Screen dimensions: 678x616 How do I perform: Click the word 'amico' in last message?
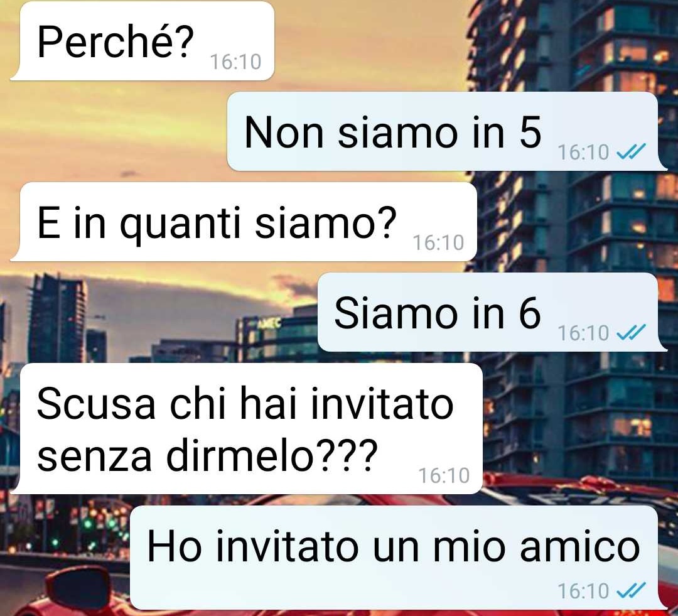click(580, 547)
